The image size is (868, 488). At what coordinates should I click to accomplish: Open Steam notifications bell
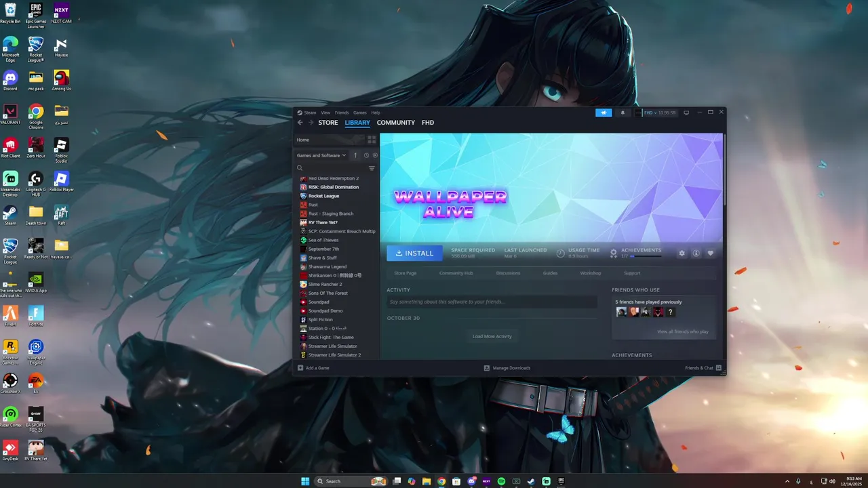[623, 113]
